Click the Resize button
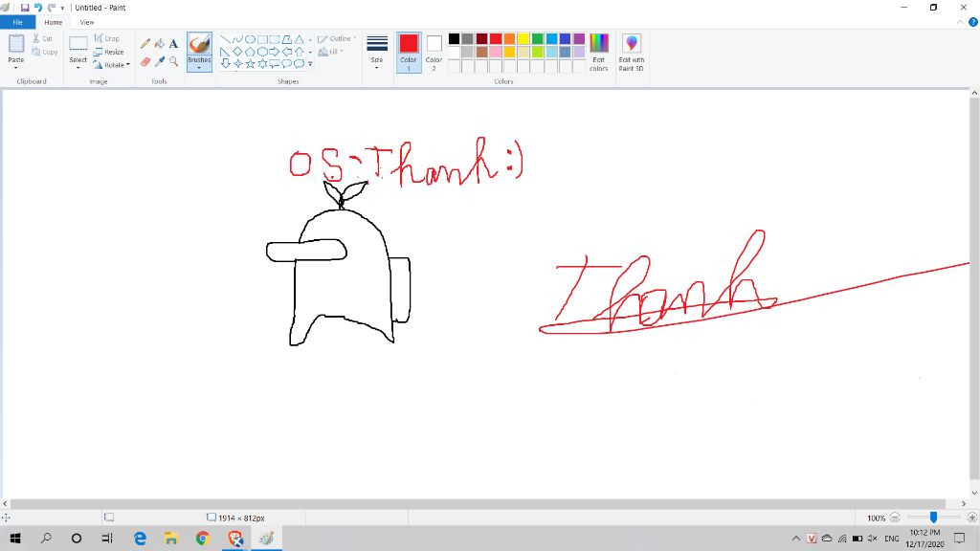 pos(109,52)
